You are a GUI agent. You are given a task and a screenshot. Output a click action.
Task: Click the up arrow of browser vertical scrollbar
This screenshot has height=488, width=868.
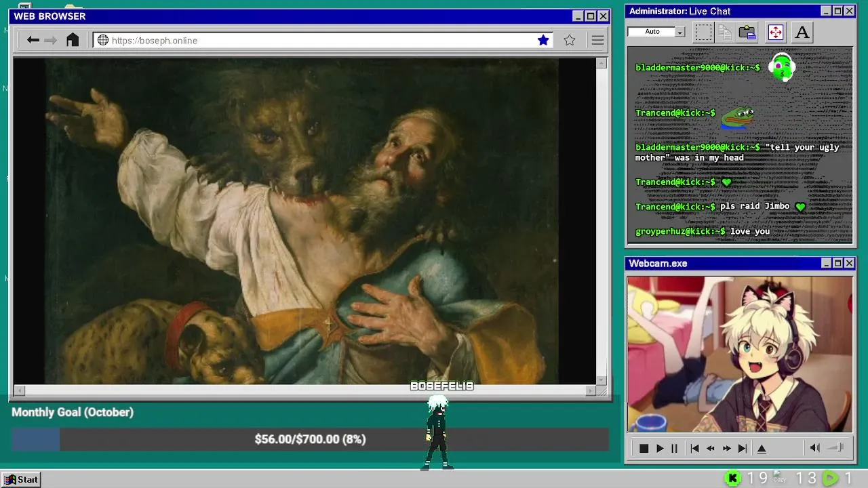tap(601, 63)
